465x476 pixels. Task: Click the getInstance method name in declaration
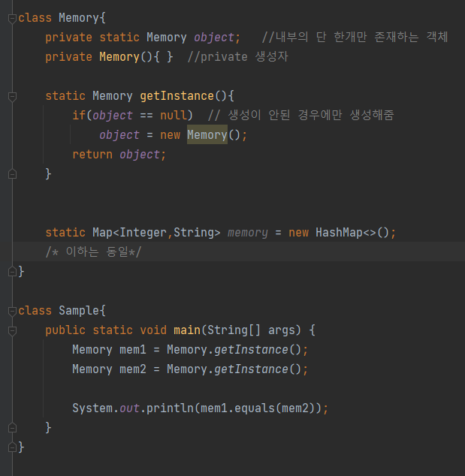[177, 96]
